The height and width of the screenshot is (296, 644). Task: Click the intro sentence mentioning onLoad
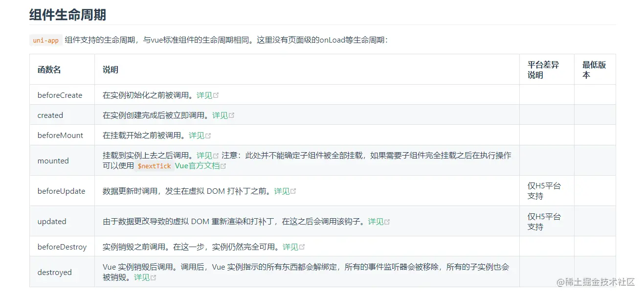click(x=226, y=40)
